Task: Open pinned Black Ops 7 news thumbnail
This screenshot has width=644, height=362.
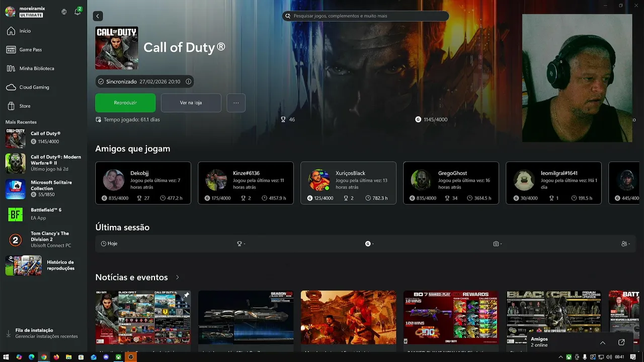Action: pyautogui.click(x=143, y=317)
